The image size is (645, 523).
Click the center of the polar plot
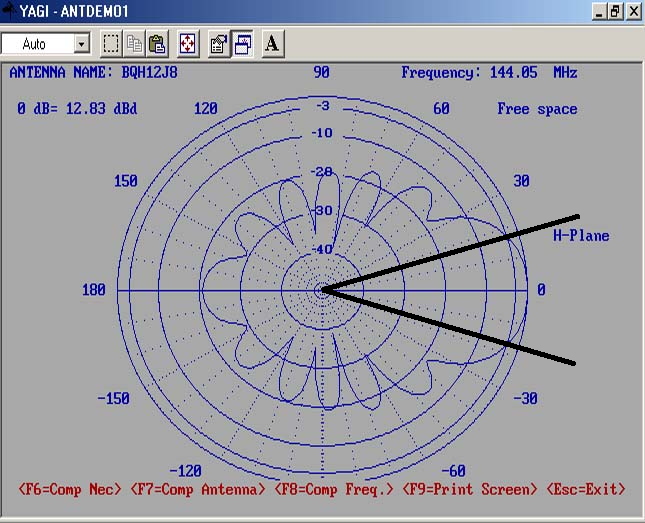pyautogui.click(x=322, y=291)
